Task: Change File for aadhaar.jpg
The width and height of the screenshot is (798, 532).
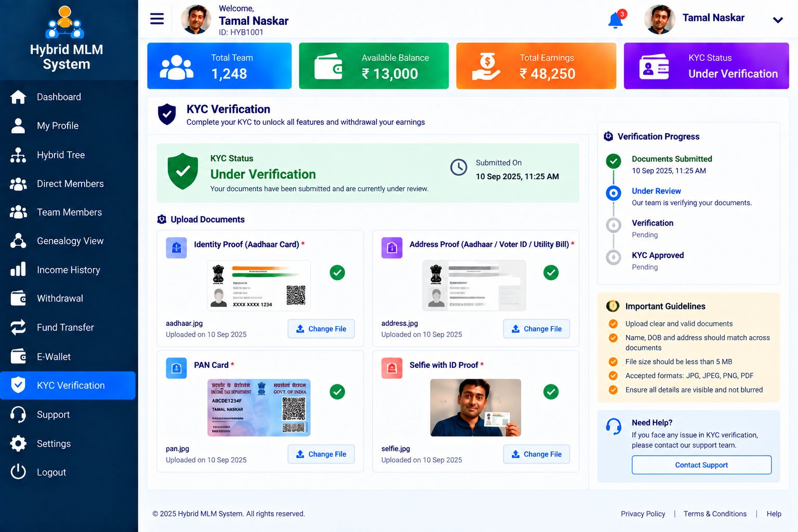Action: tap(321, 329)
